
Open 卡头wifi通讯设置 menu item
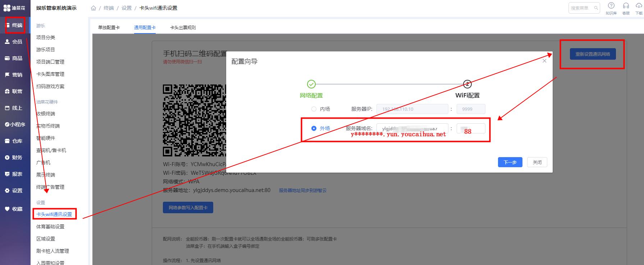click(x=54, y=214)
